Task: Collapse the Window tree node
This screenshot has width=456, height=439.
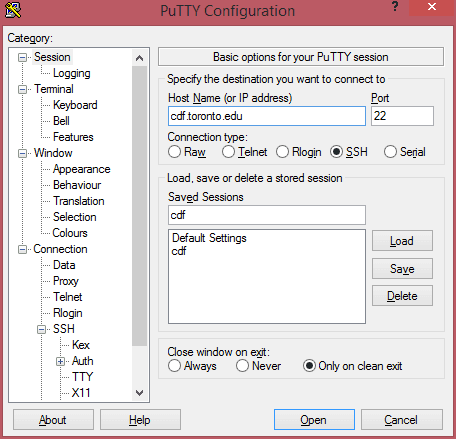Action: click(x=22, y=153)
